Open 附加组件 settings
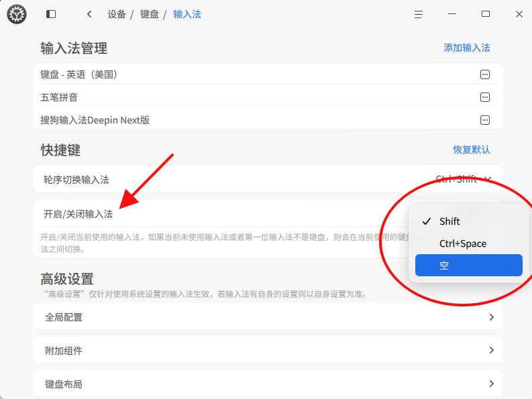Image resolution: width=532 pixels, height=399 pixels. click(x=268, y=350)
